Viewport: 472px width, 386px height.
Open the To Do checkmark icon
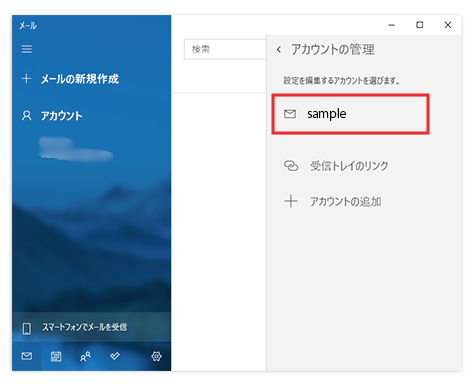coord(115,356)
